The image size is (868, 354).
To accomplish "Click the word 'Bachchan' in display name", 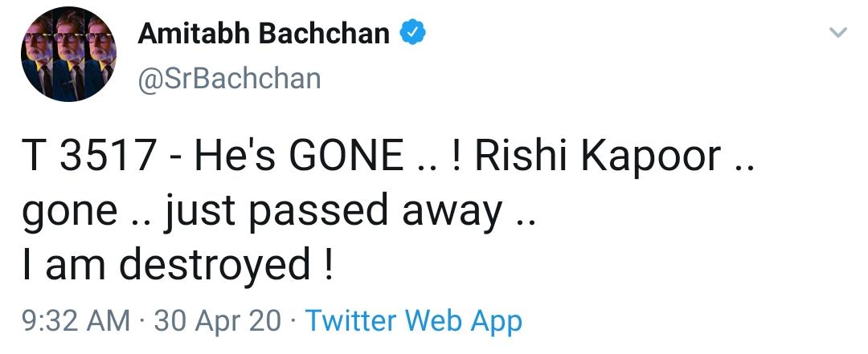I will coord(325,34).
